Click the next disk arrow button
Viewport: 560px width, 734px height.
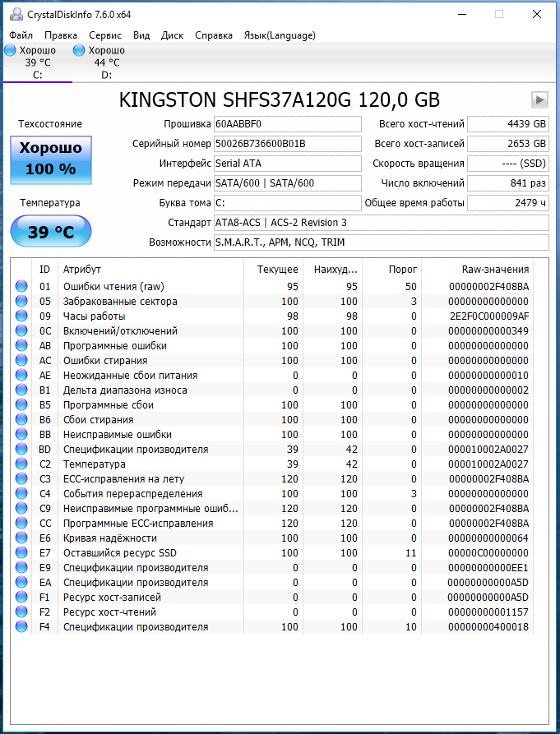(540, 99)
